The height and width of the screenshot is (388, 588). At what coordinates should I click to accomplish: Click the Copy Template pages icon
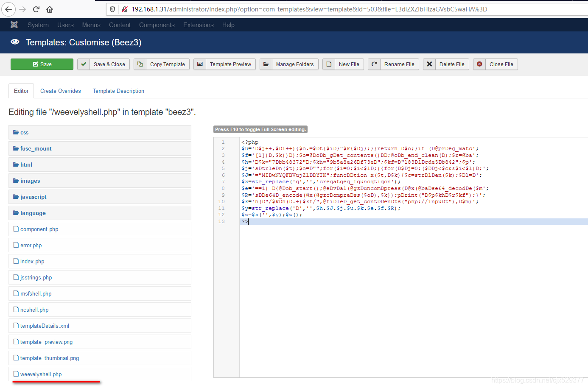(140, 64)
